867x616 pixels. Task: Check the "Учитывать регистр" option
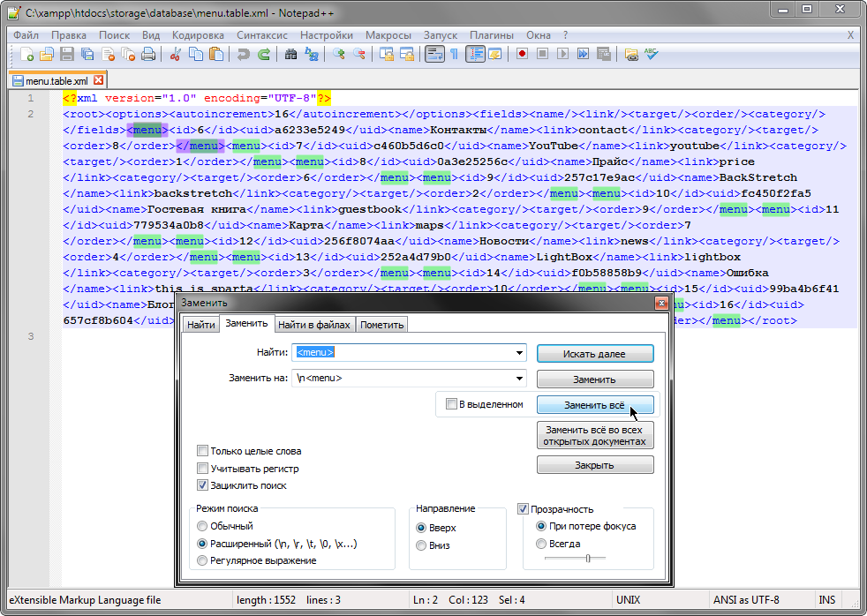[x=203, y=469]
